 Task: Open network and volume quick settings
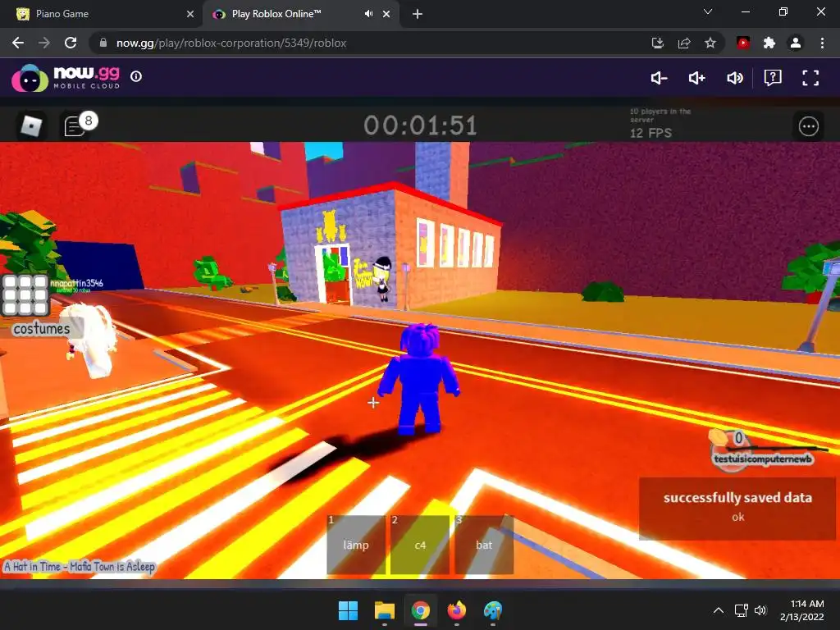(751, 610)
